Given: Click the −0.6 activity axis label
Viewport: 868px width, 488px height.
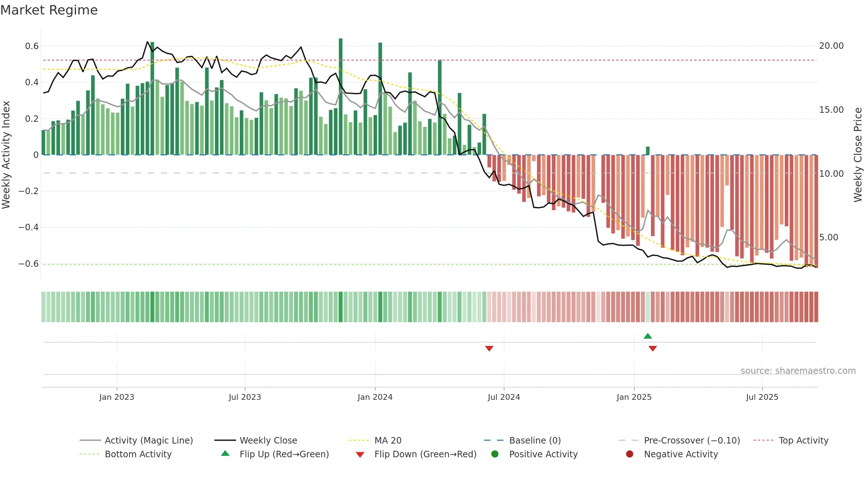Looking at the screenshot, I should 29,264.
